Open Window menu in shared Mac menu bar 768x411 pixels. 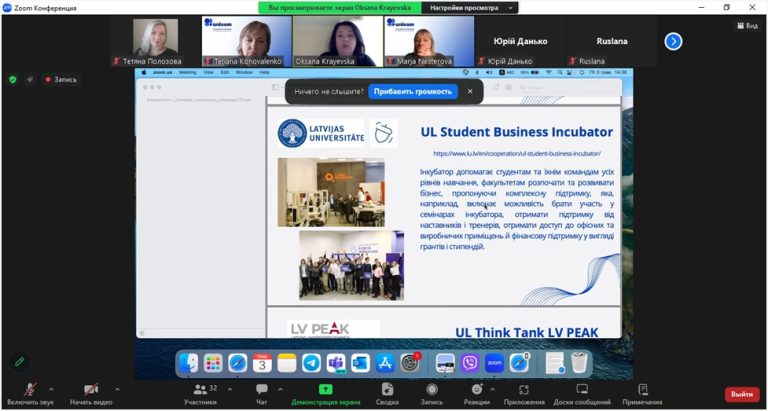pos(244,73)
